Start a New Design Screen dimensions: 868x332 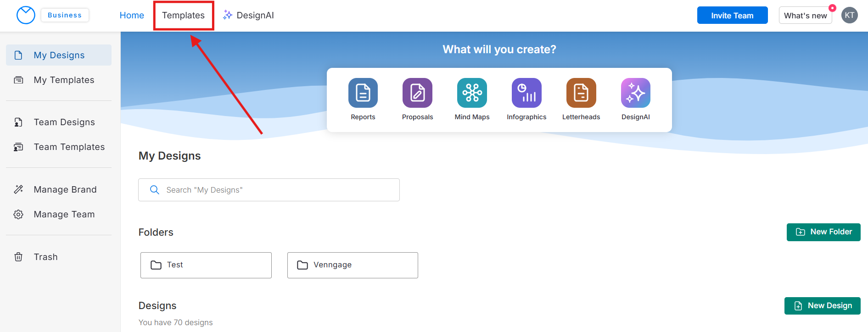click(822, 306)
